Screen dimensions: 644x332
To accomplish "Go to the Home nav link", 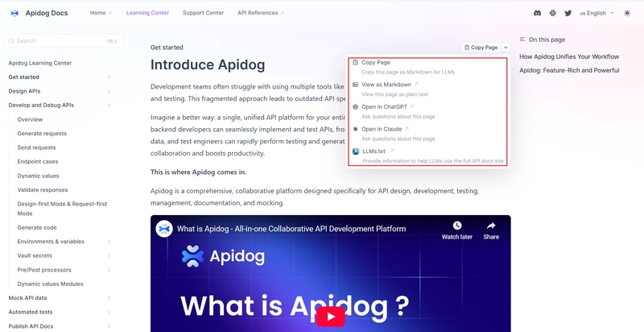I will tap(101, 13).
